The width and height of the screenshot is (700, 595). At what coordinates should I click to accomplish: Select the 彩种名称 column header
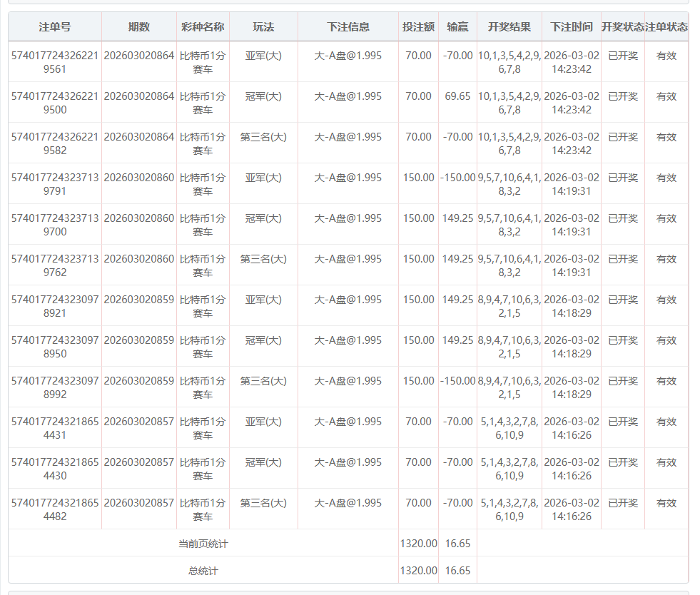203,27
